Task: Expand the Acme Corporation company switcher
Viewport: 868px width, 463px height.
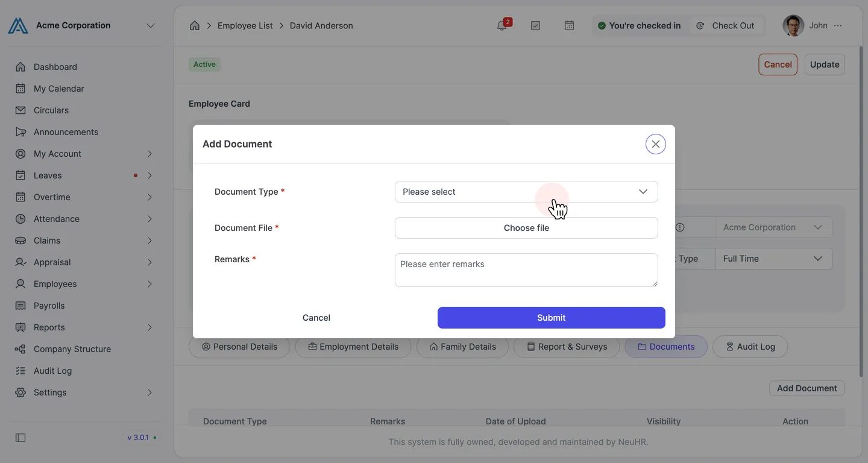Action: [151, 25]
